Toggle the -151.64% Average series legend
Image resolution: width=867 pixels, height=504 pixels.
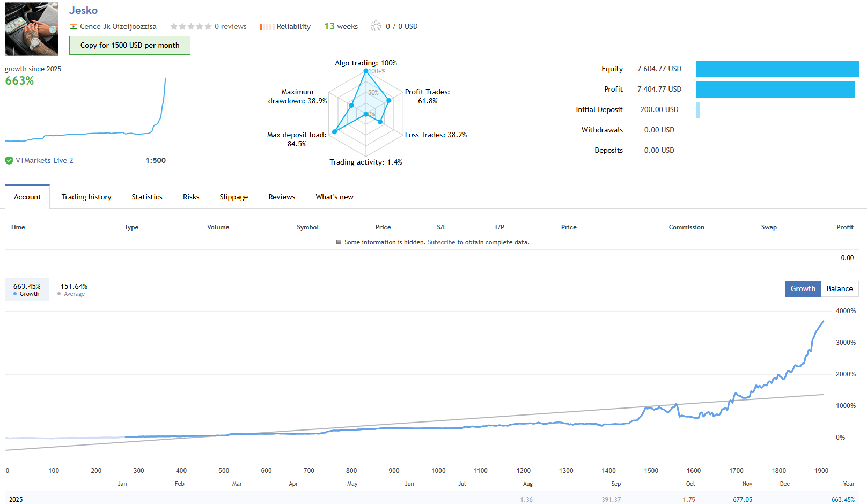click(72, 290)
